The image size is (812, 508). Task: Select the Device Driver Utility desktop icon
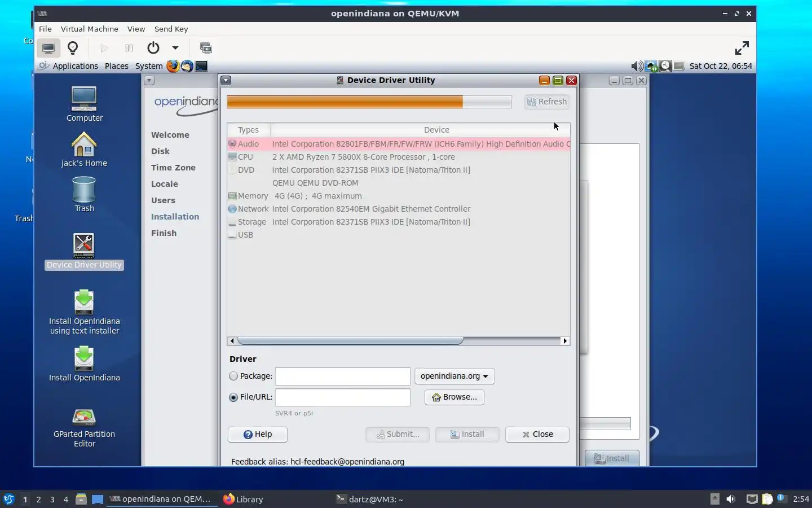[x=85, y=252]
